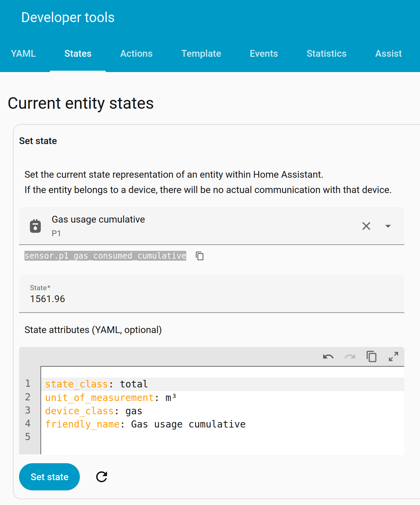Click the friendly_name line in YAML editor
The height and width of the screenshot is (505, 420).
tap(145, 424)
